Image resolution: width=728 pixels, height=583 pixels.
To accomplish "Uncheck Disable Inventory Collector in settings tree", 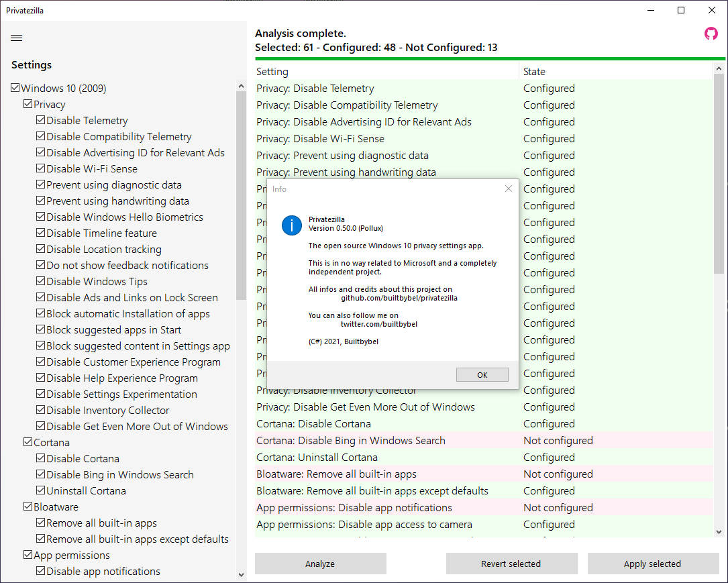I will [40, 410].
